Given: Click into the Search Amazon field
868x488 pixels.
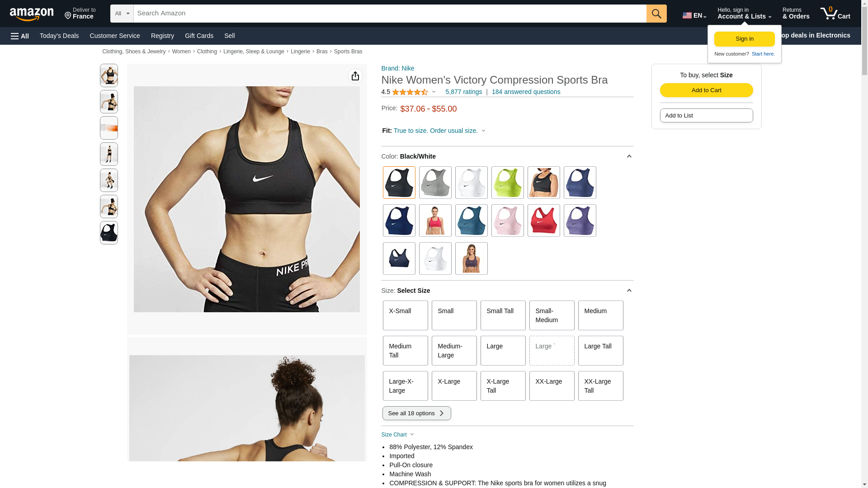Looking at the screenshot, I should click(x=390, y=14).
